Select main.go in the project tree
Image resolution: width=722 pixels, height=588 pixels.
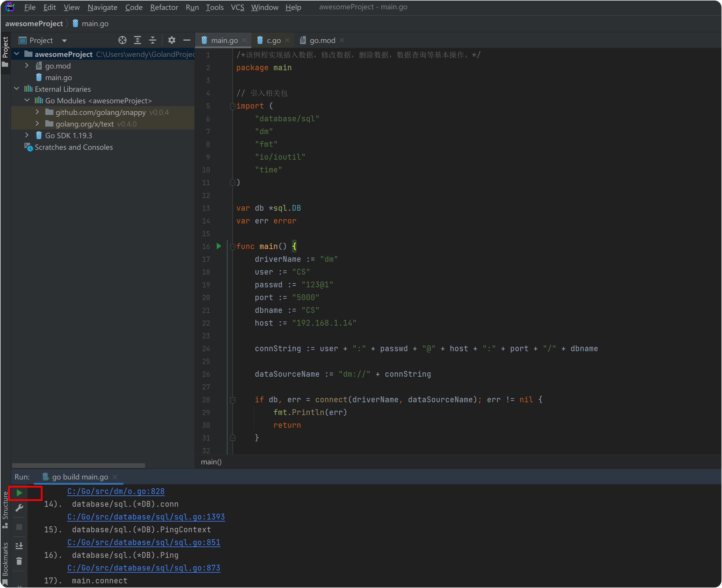(58, 77)
